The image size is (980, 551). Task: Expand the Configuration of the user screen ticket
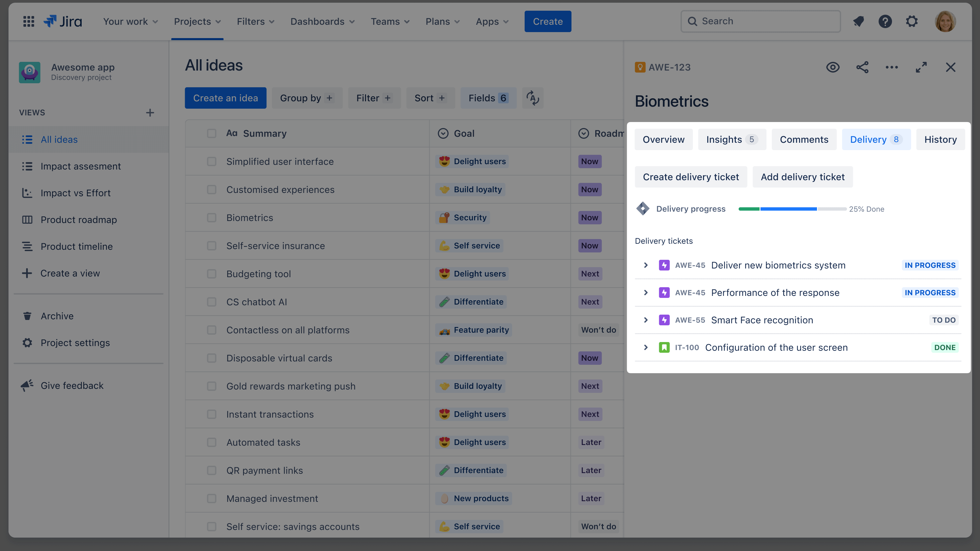646,347
